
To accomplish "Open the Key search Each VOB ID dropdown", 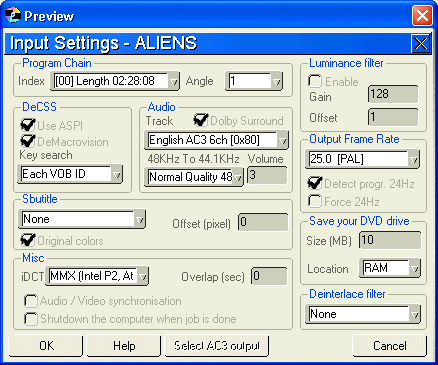I will [70, 174].
